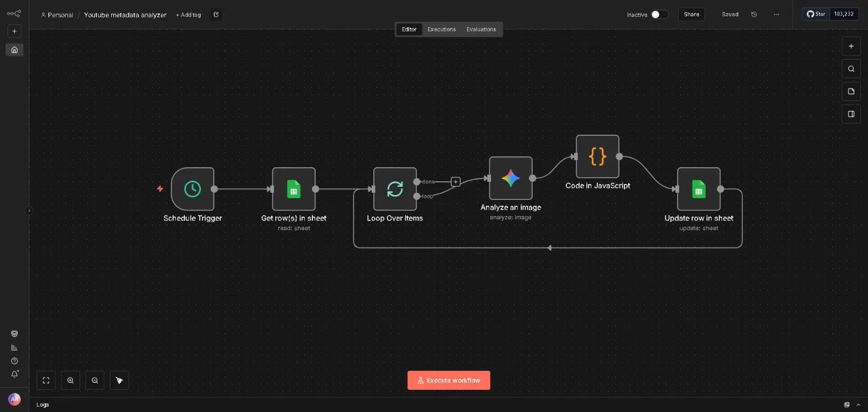This screenshot has width=868, height=412.
Task: Pop out the Logs panel
Action: click(847, 405)
